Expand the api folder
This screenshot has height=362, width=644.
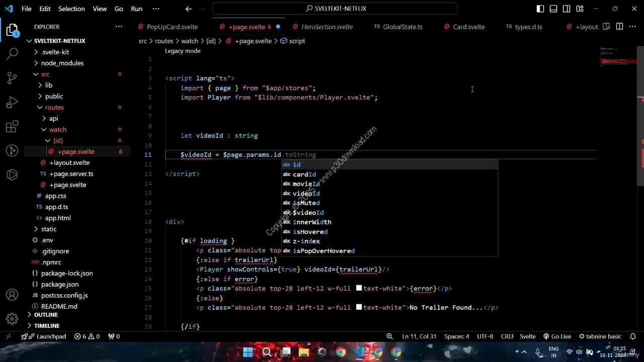(x=53, y=118)
